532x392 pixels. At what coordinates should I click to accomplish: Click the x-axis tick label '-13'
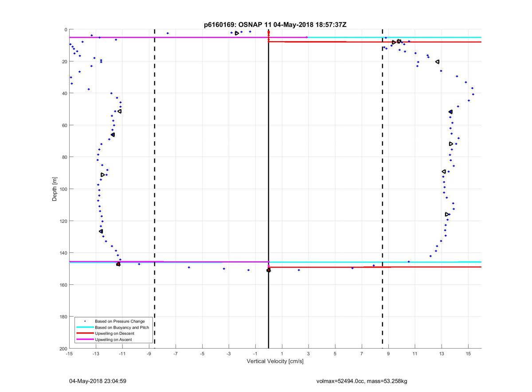click(96, 354)
